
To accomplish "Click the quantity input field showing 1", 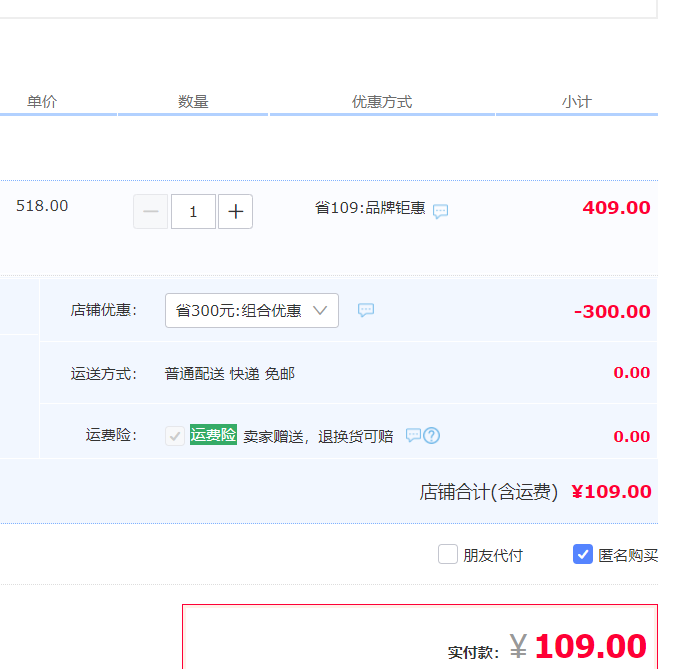I will (193, 212).
